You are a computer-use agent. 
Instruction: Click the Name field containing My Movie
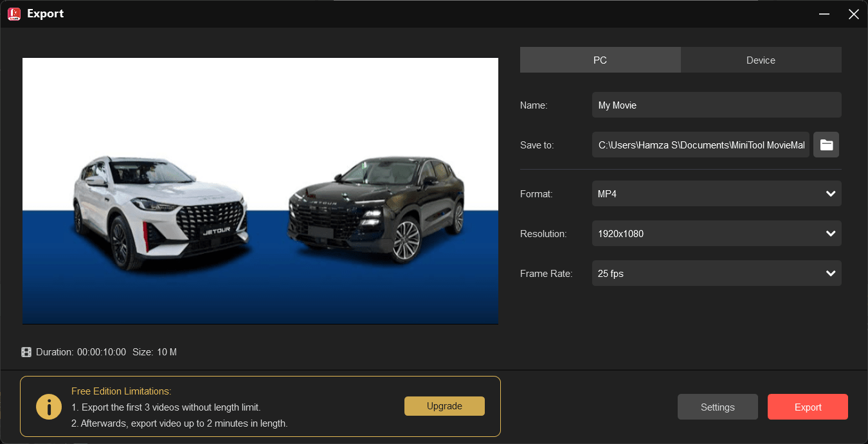[x=716, y=105]
